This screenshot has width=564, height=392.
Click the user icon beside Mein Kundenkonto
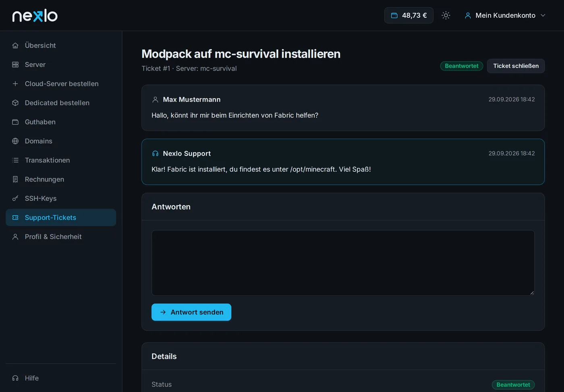(x=468, y=15)
